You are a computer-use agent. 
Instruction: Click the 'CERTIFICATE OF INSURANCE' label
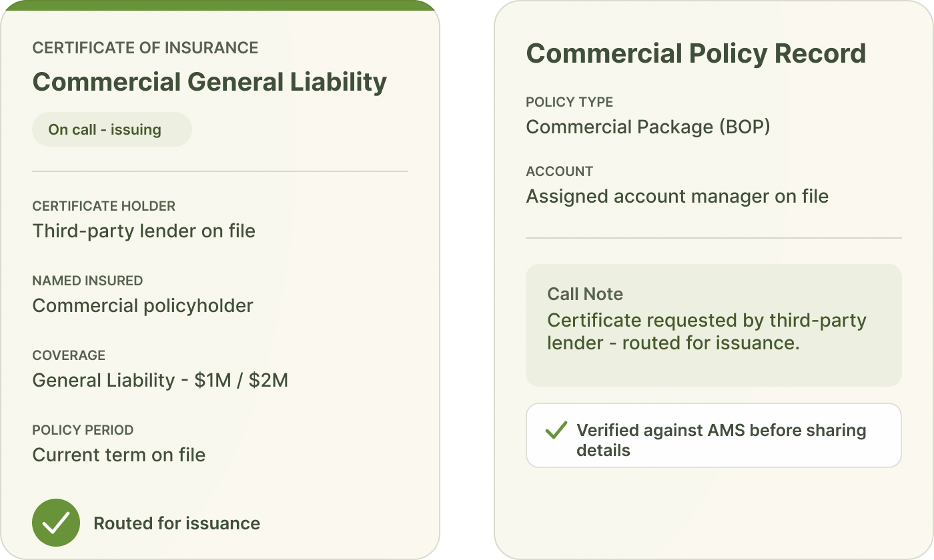(145, 48)
